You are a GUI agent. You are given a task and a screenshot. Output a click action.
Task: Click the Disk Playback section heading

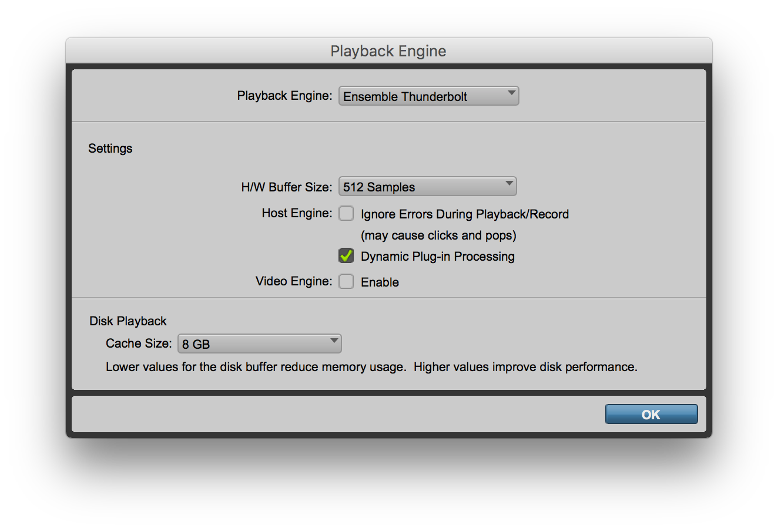[128, 321]
